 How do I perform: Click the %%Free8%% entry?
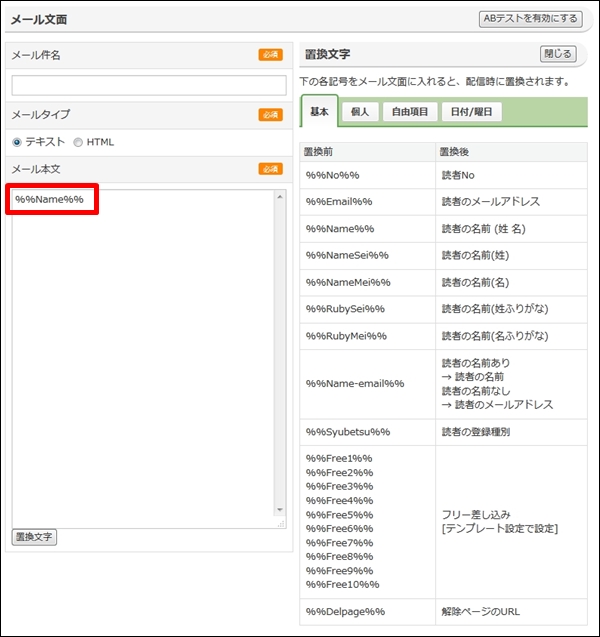pyautogui.click(x=340, y=557)
